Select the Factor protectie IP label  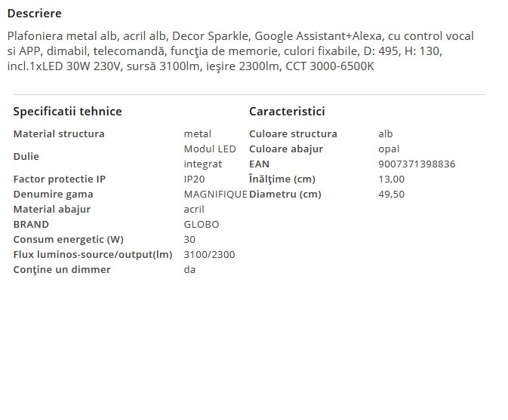point(60,179)
